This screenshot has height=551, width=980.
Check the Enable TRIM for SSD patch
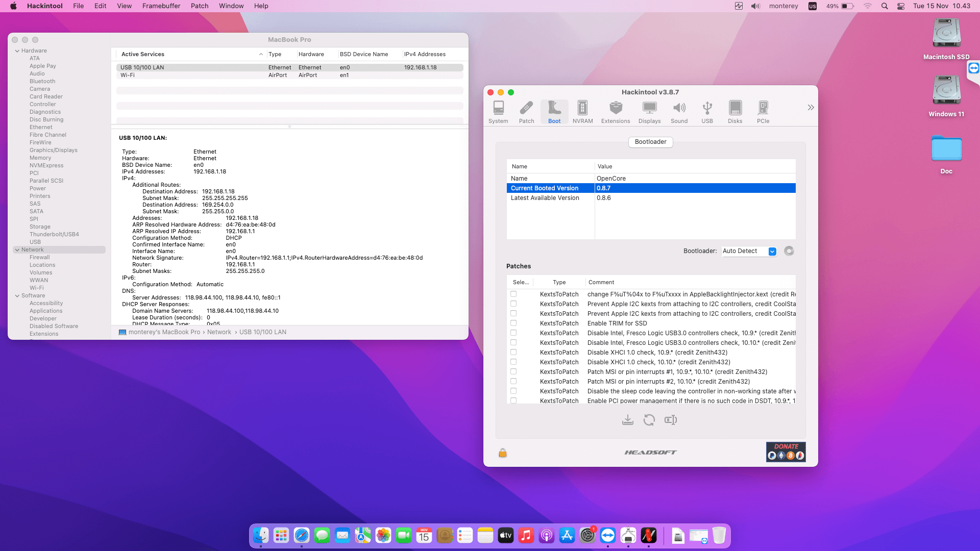pyautogui.click(x=513, y=323)
